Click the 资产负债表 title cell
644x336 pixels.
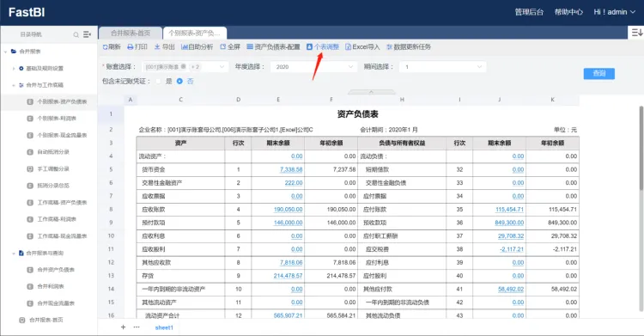[x=358, y=114]
